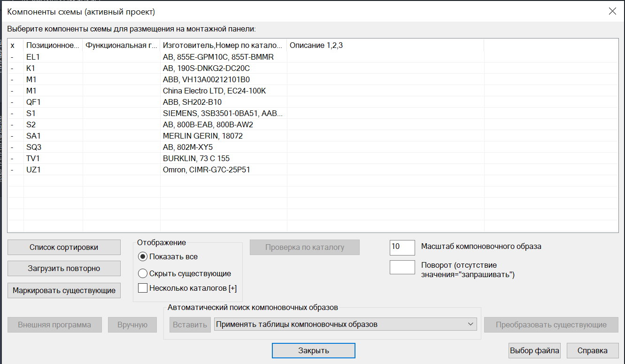Click Изготовитель,Номер по катало... column header

(224, 46)
